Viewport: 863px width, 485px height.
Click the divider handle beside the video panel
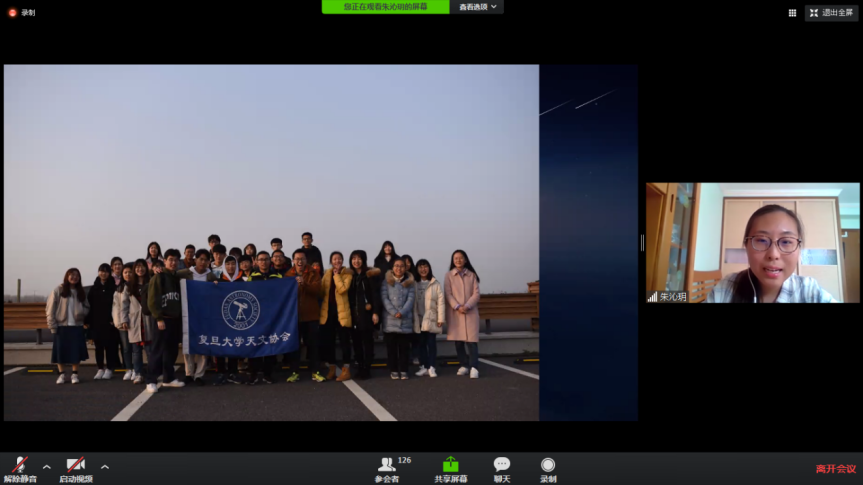[641, 242]
